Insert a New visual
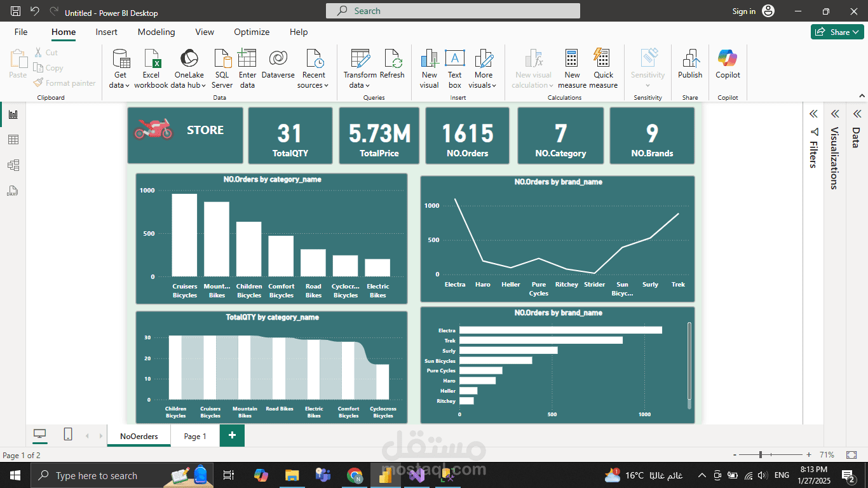This screenshot has width=868, height=488. tap(430, 69)
